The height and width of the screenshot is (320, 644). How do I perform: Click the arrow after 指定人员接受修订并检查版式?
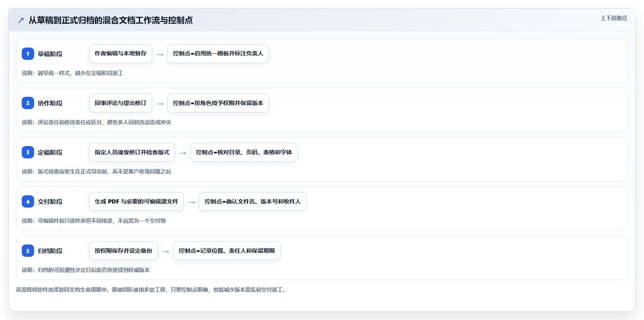pos(183,153)
